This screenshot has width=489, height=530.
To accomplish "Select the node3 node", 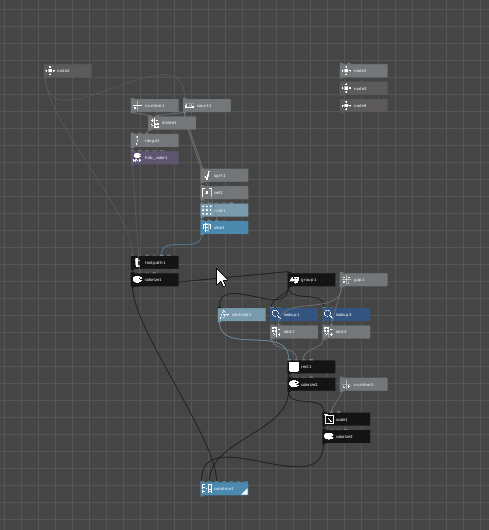I will (364, 88).
